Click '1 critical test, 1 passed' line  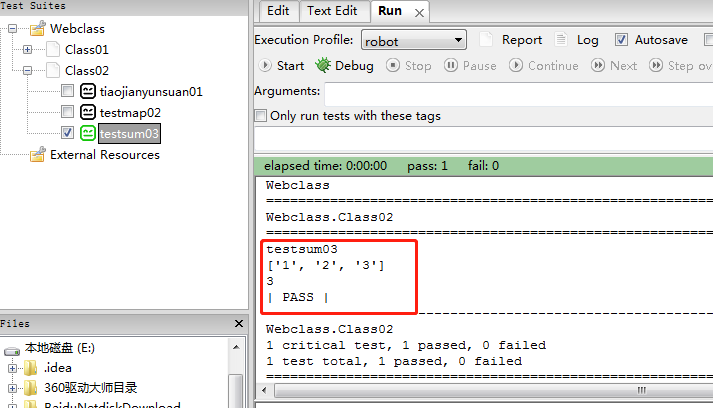point(406,345)
